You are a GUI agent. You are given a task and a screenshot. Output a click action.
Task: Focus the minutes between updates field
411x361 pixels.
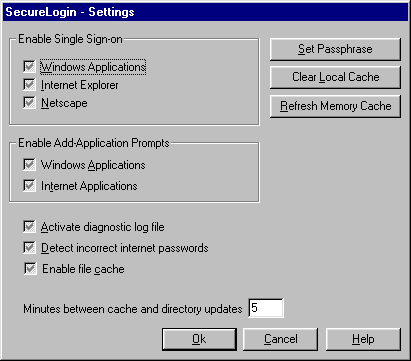(266, 308)
